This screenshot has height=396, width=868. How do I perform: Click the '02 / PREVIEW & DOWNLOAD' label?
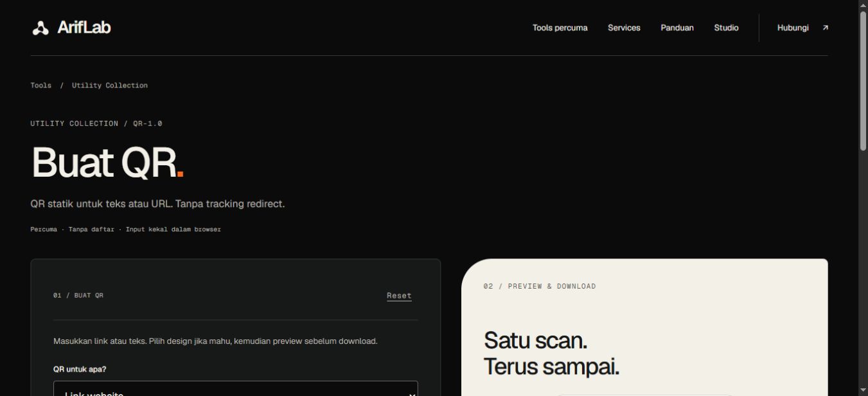(x=540, y=287)
